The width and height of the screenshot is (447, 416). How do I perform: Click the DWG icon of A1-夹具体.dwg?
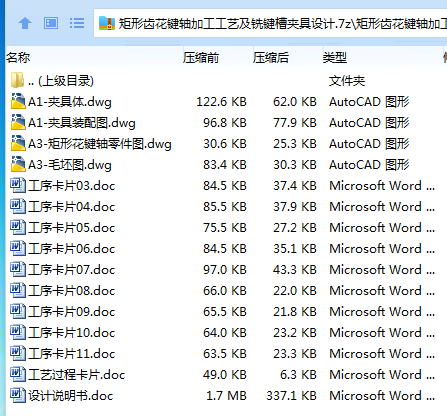click(x=18, y=101)
